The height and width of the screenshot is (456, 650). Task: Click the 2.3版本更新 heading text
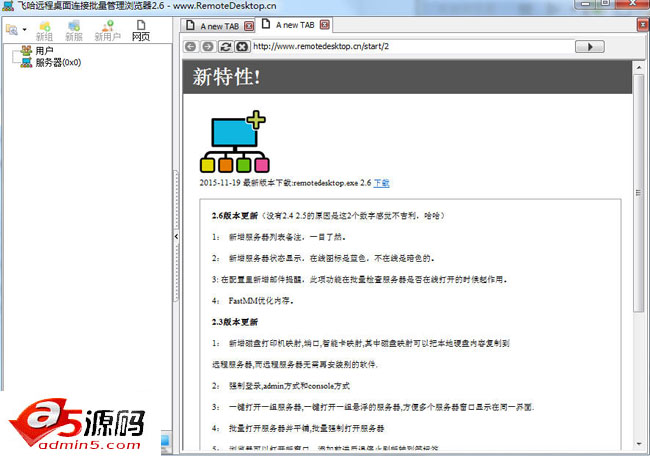coord(235,322)
